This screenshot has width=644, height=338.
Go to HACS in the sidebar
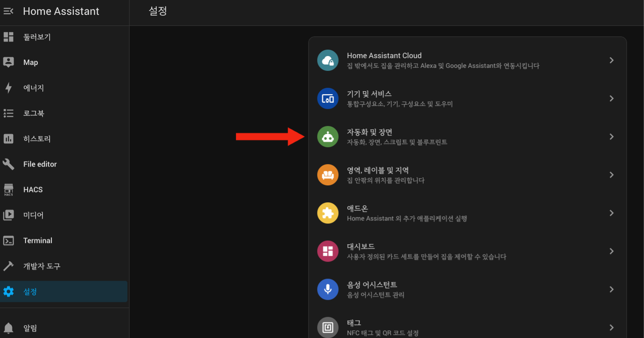point(33,190)
